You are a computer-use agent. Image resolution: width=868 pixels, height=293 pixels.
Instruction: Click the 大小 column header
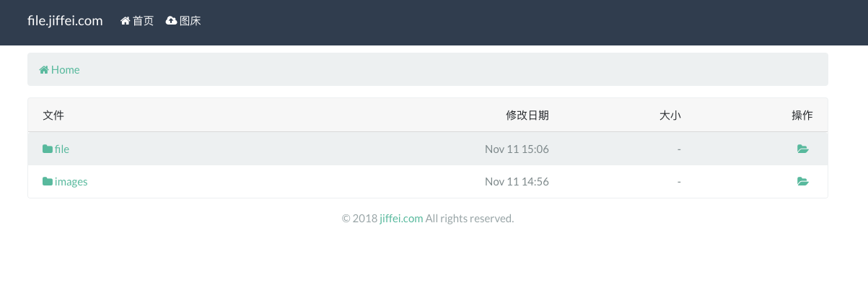670,115
